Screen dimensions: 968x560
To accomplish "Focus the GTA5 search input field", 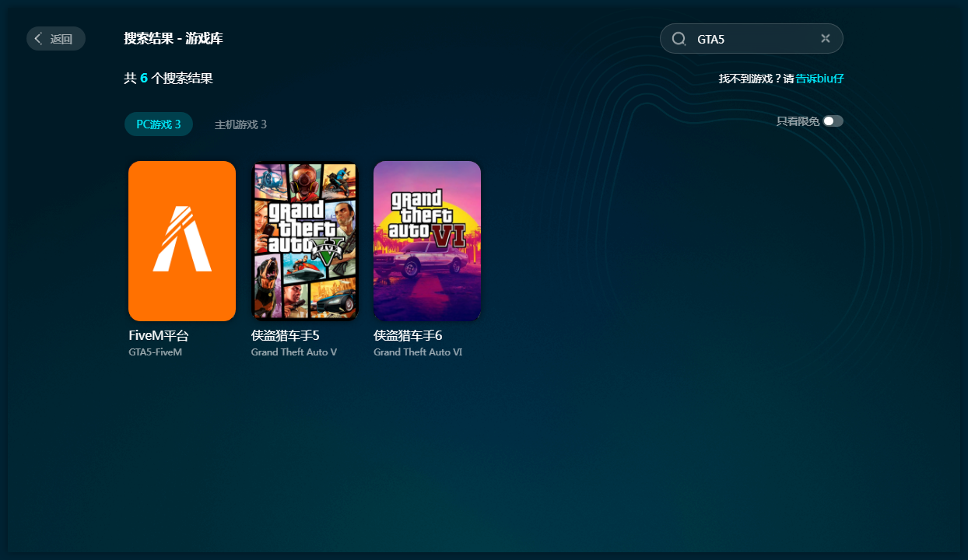I will (753, 39).
